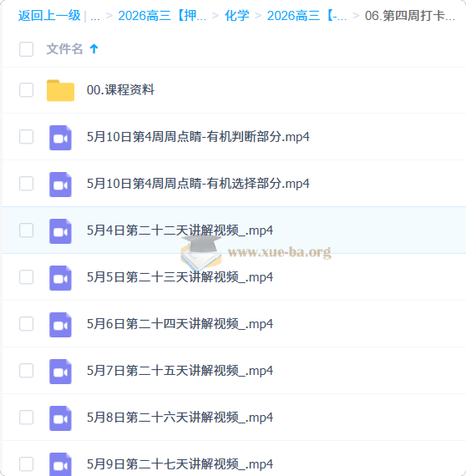
Task: Tick checkbox for 5月7日第二十五天讲解视频
Action: pyautogui.click(x=27, y=370)
